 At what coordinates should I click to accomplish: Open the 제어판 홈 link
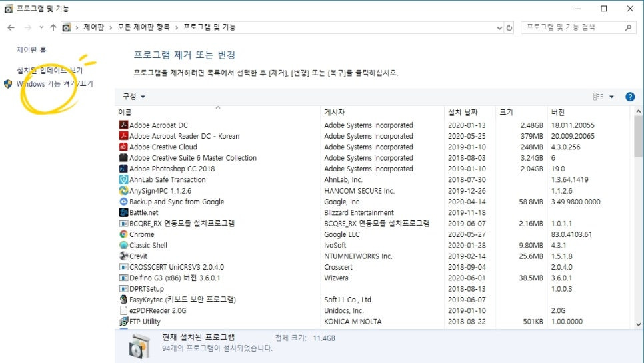(x=31, y=50)
